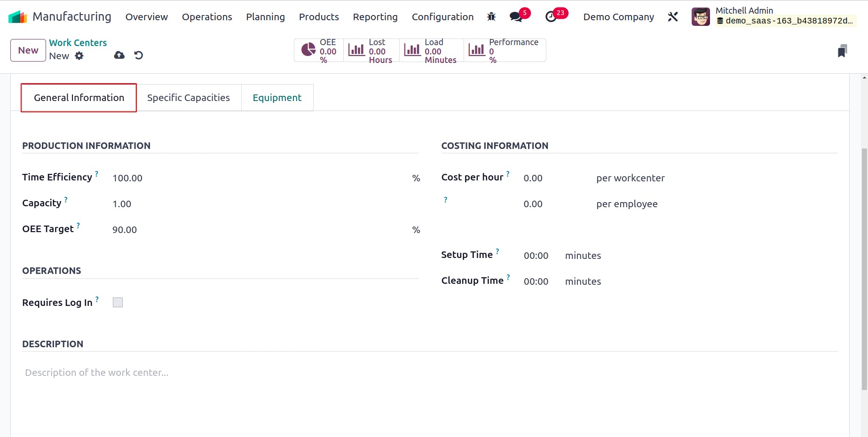Image resolution: width=868 pixels, height=437 pixels.
Task: Click the wrench and screwdriver tools icon
Action: point(673,17)
